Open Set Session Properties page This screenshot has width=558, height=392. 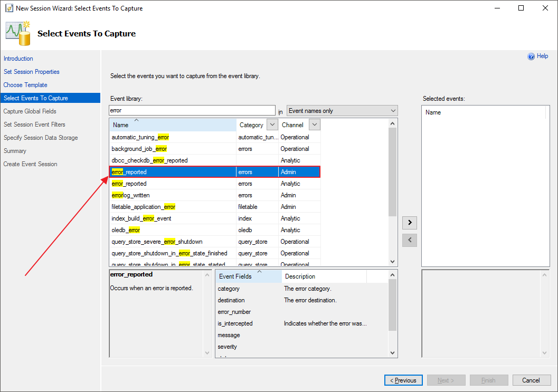tap(32, 72)
